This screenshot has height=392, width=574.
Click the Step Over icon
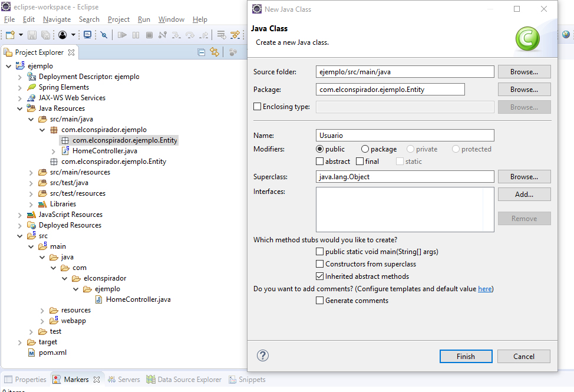click(x=190, y=35)
